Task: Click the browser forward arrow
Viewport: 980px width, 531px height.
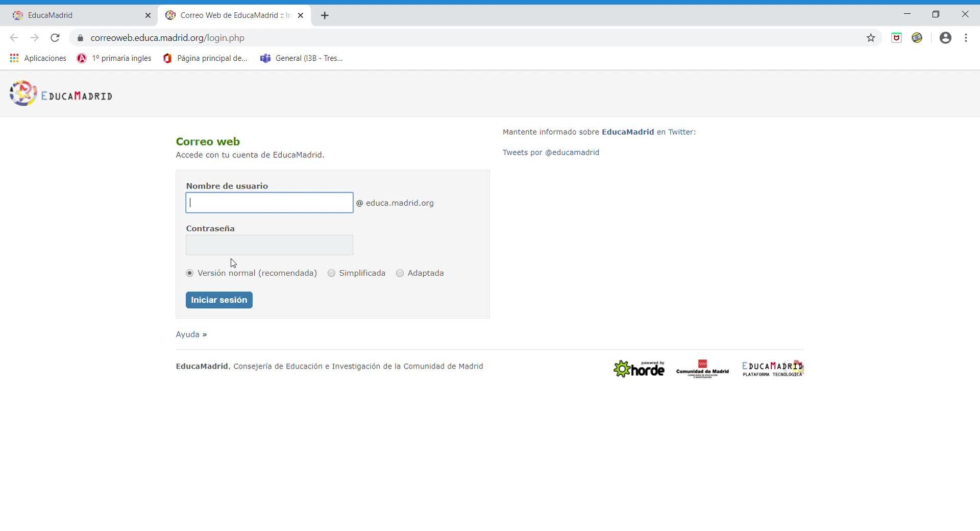Action: pyautogui.click(x=34, y=38)
